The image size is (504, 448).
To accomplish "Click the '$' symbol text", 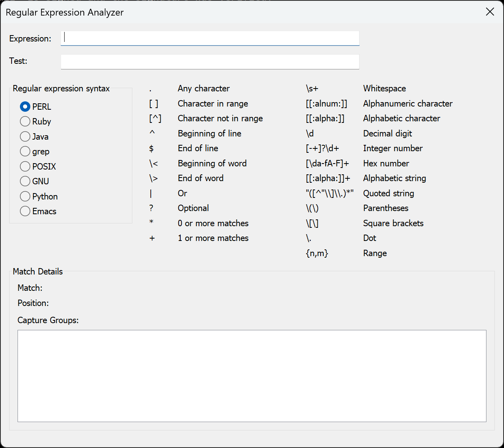I will coord(152,148).
